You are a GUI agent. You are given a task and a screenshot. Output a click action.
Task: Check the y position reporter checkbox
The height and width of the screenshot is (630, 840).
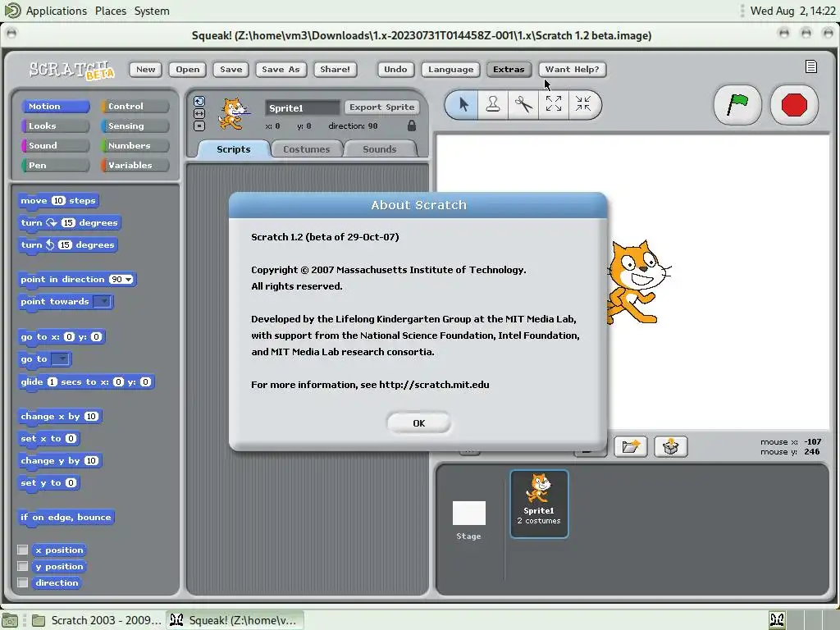coord(22,566)
